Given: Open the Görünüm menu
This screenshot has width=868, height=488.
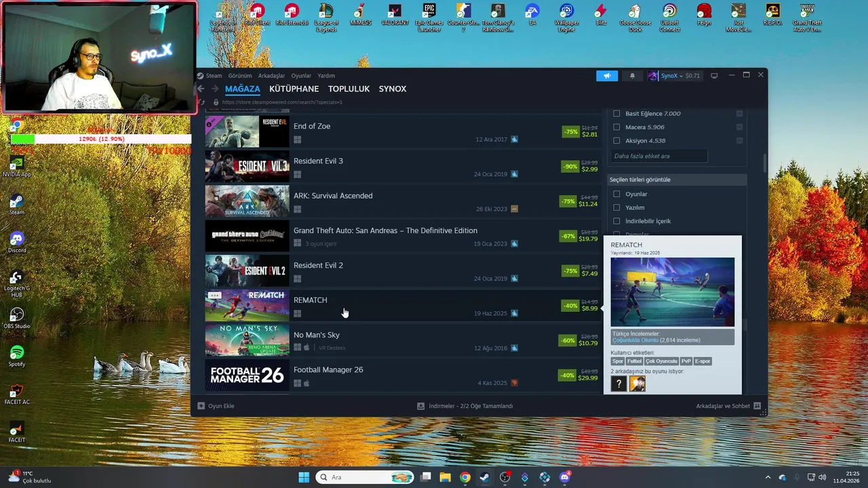Looking at the screenshot, I should pos(240,76).
